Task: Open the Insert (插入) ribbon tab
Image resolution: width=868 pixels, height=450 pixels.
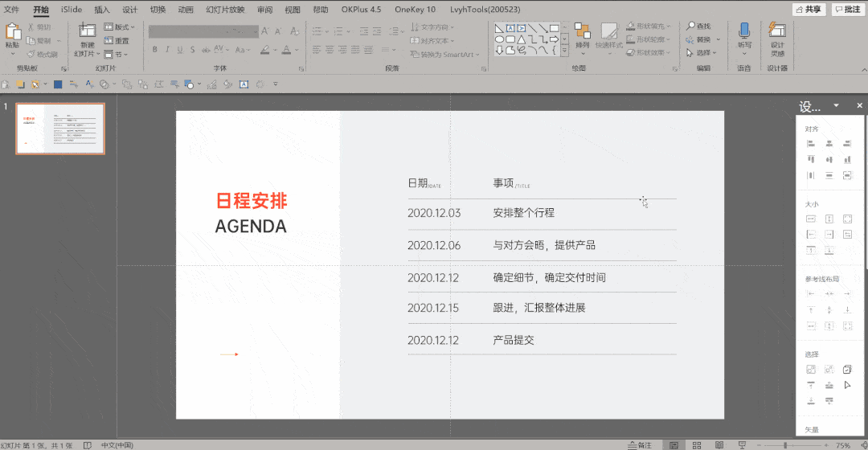Action: click(102, 10)
